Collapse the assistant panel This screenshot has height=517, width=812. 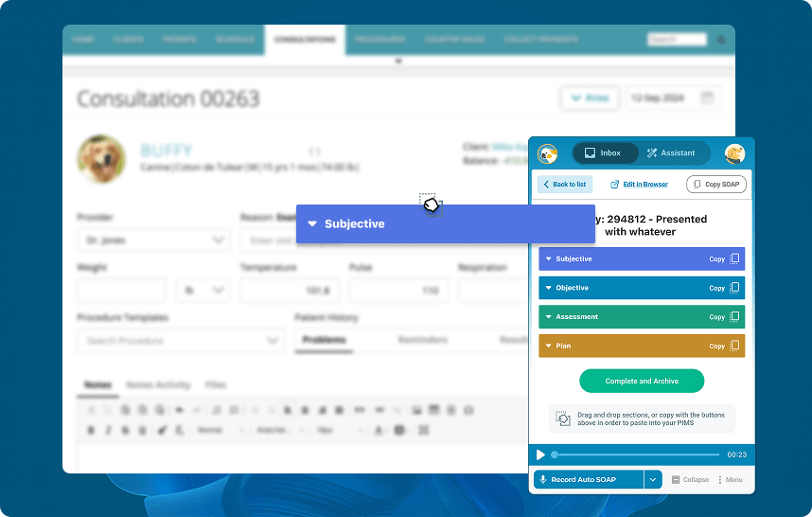(690, 480)
